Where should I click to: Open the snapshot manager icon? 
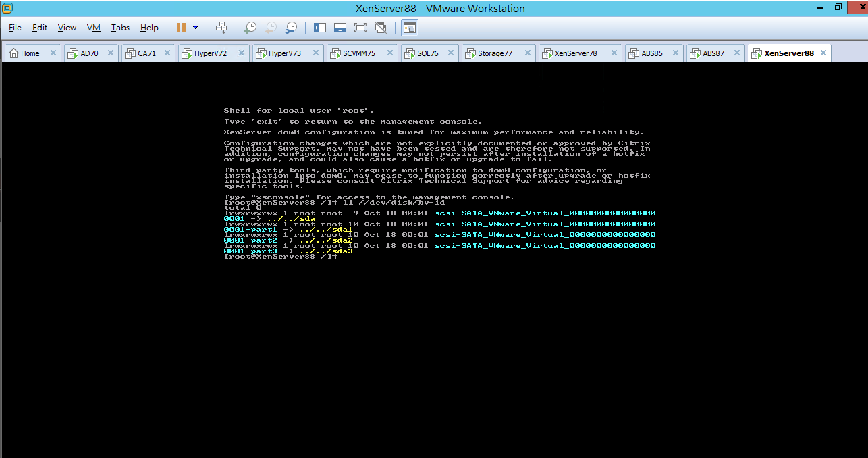point(291,28)
